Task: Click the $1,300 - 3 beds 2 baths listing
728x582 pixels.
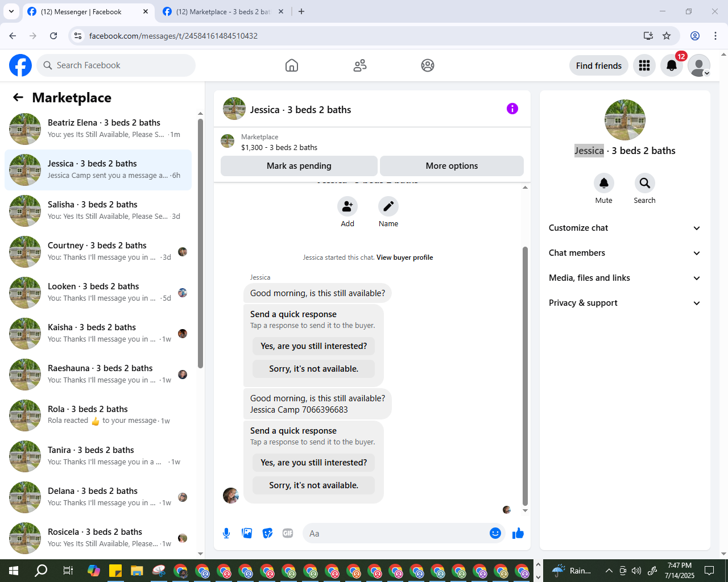Action: (279, 147)
